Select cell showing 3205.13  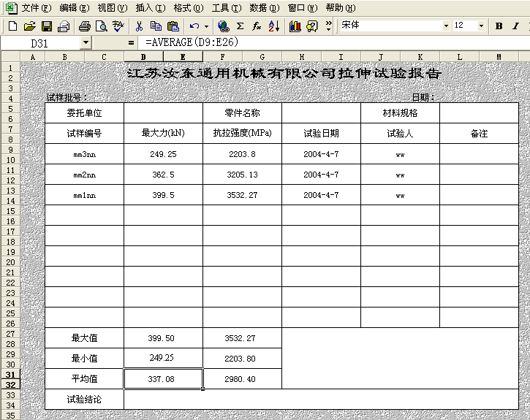[243, 175]
